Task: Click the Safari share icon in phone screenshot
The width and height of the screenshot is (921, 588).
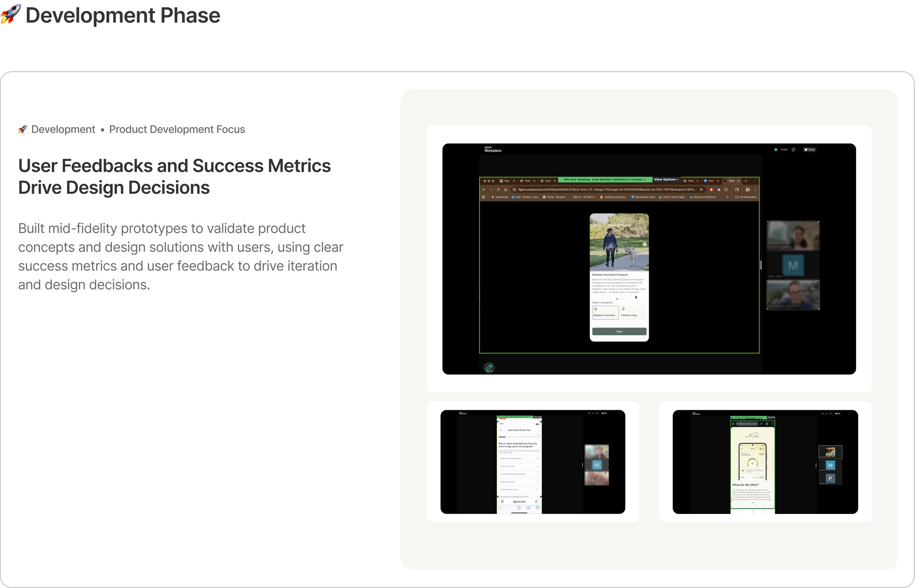Action: (519, 508)
